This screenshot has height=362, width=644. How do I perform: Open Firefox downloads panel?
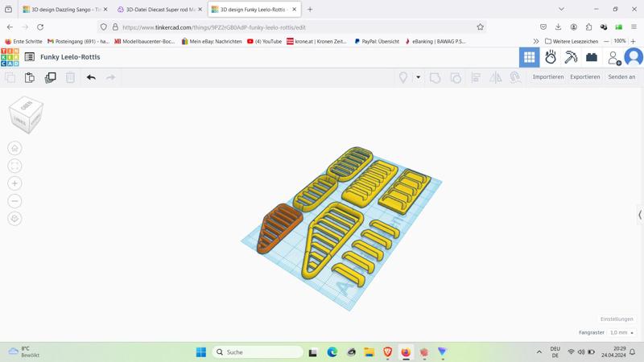tap(558, 27)
